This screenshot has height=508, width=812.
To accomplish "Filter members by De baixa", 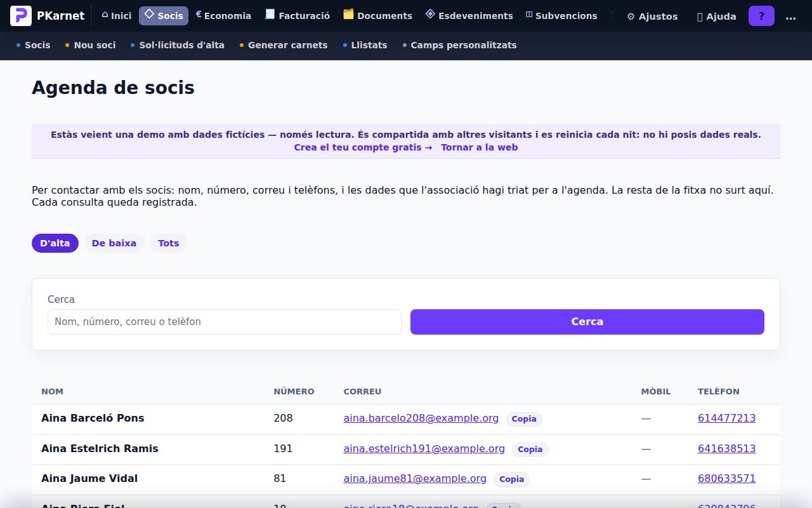I will pos(114,243).
